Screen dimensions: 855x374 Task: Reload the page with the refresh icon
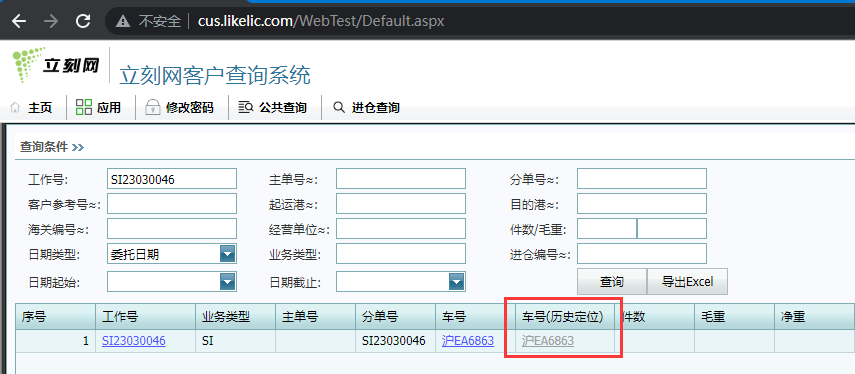click(x=83, y=21)
